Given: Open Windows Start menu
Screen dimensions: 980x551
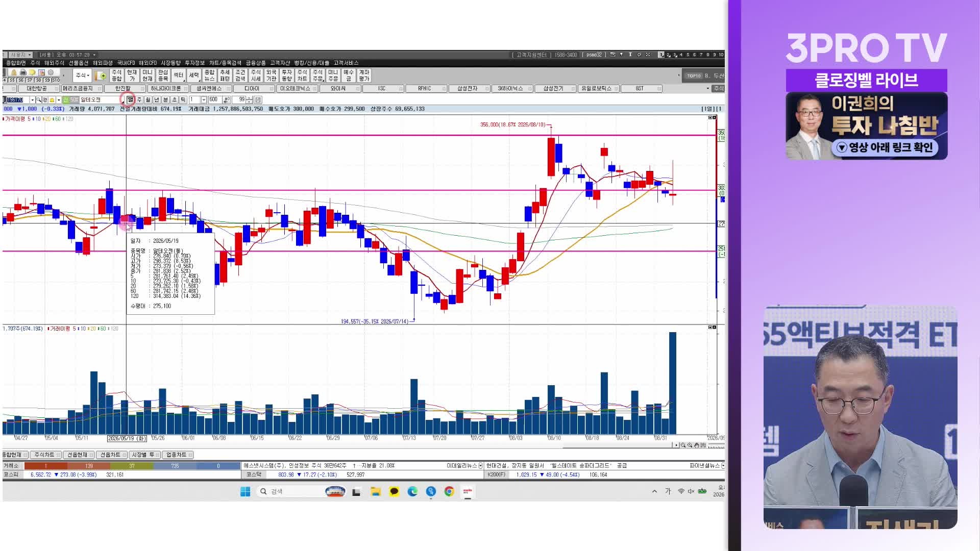Looking at the screenshot, I should 245,491.
